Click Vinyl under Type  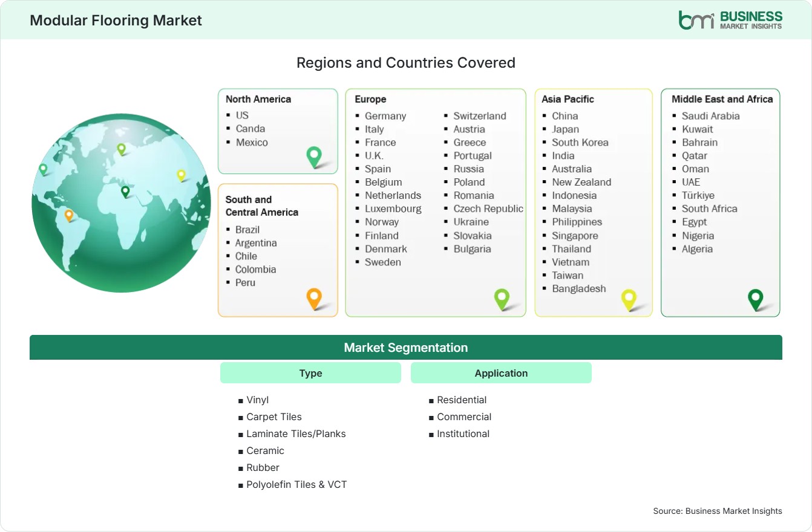[x=258, y=400]
